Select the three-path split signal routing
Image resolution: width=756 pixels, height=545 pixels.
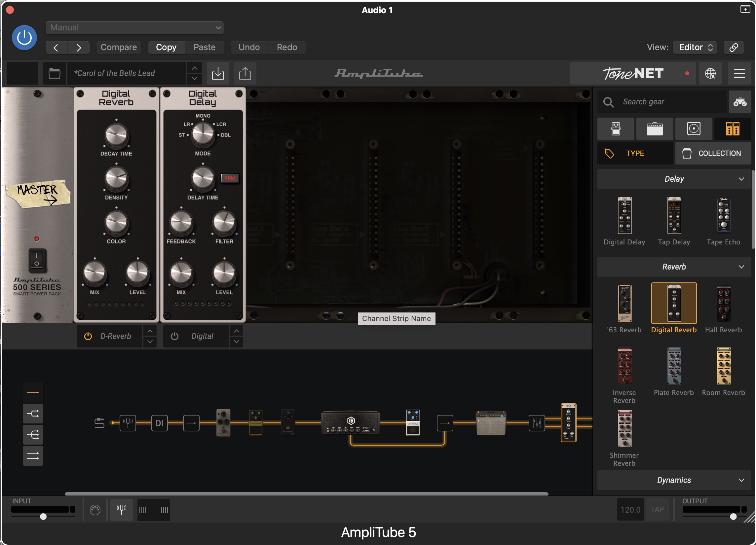(33, 435)
